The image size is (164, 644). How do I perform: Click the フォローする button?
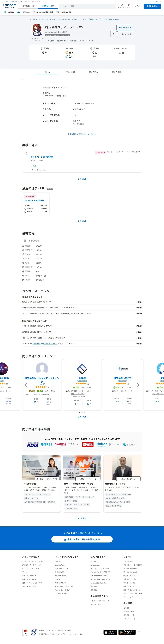click(125, 34)
